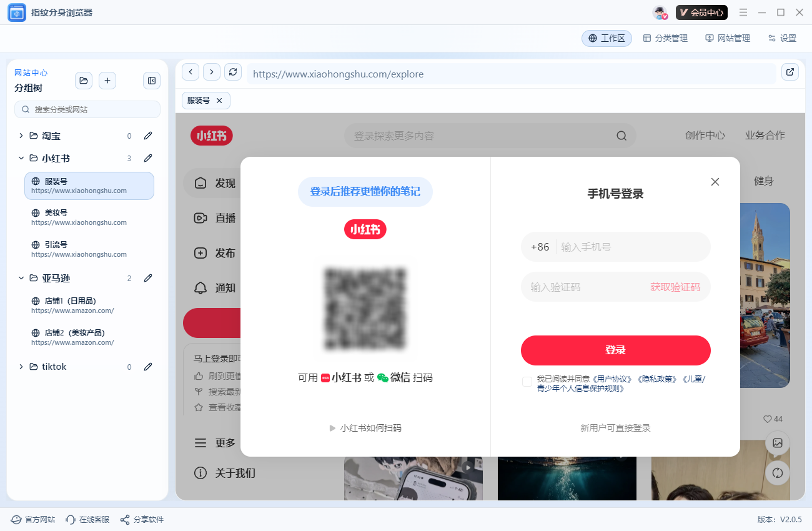Image resolution: width=812 pixels, height=531 pixels.
Task: Like the post with 44 likes
Action: coord(773,419)
